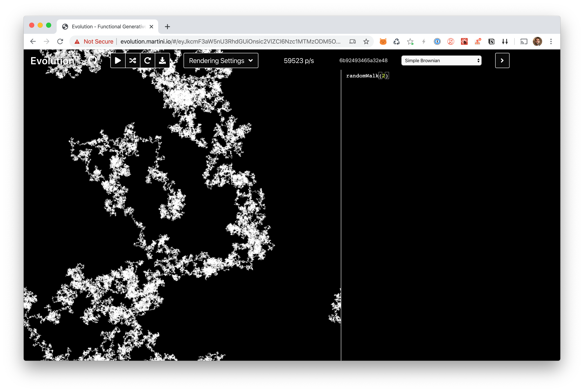This screenshot has width=584, height=392.
Task: Click the download image icon
Action: [162, 60]
